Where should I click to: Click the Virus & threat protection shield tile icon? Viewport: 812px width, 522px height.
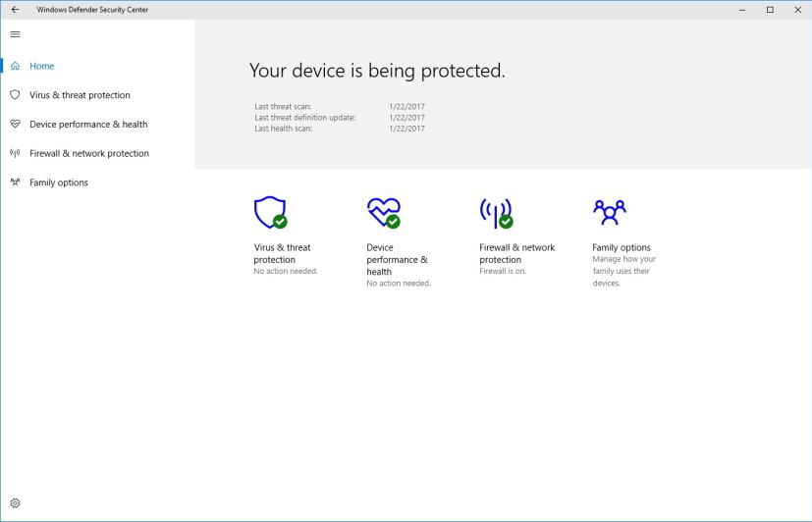[269, 212]
